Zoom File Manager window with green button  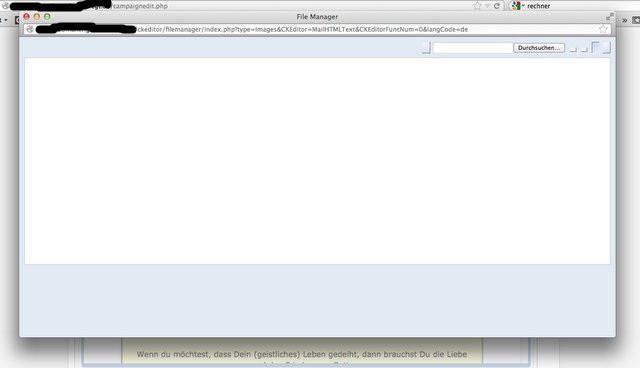coord(47,17)
